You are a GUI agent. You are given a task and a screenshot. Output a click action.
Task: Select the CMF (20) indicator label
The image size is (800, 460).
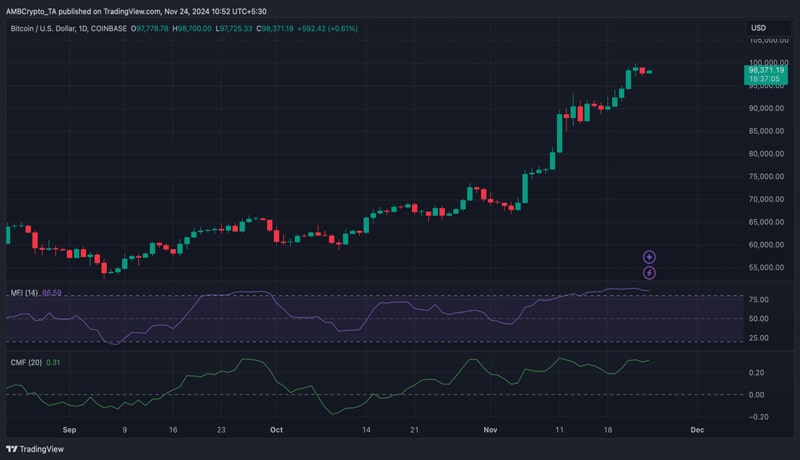(x=26, y=363)
